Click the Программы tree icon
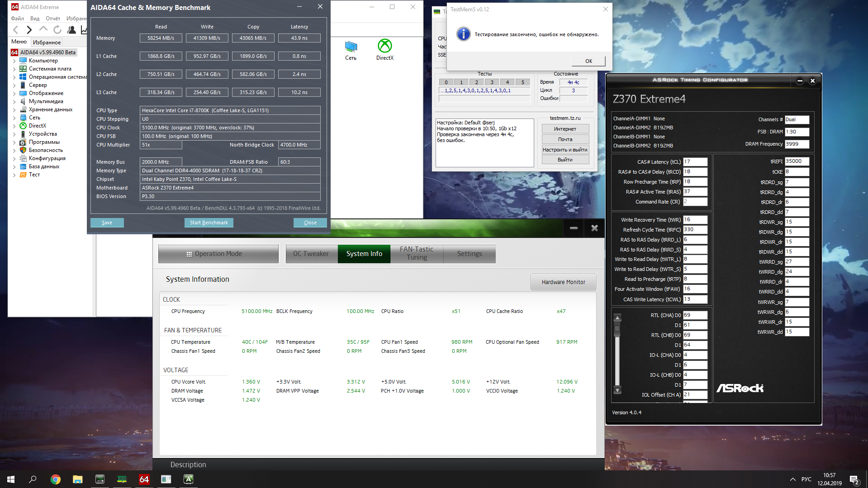This screenshot has width=868, height=488. point(23,142)
